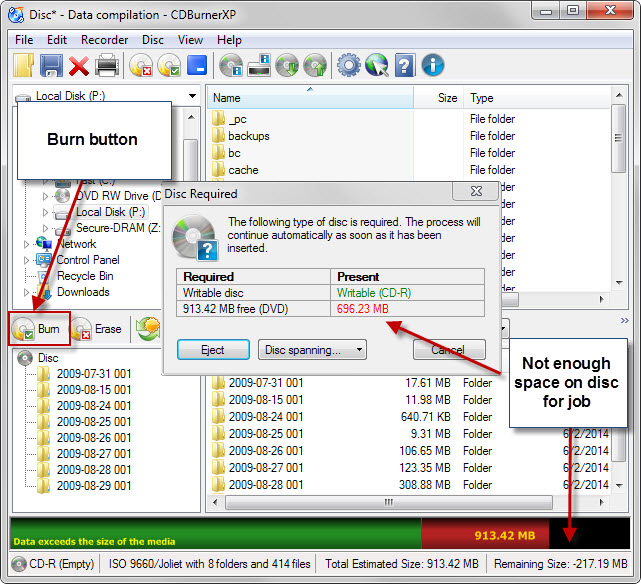
Task: Save the compilation using the floppy disk icon
Action: [52, 65]
